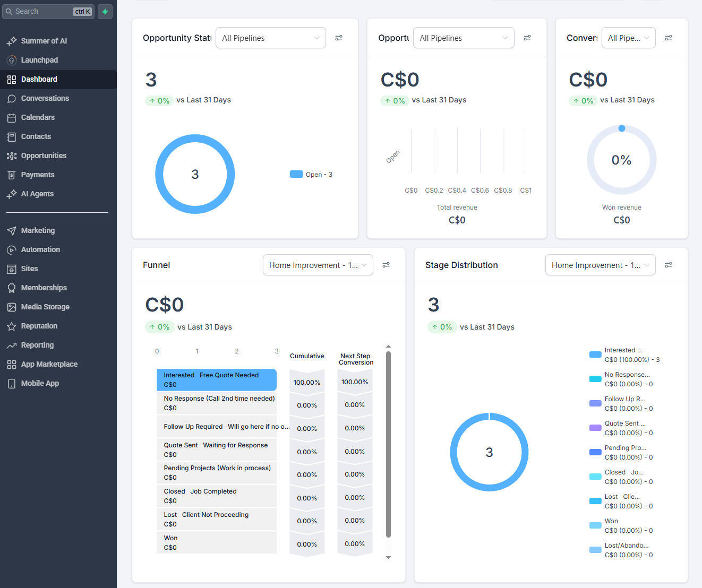Open filter settings for Opportunity Status widget
The image size is (702, 588).
tap(339, 38)
